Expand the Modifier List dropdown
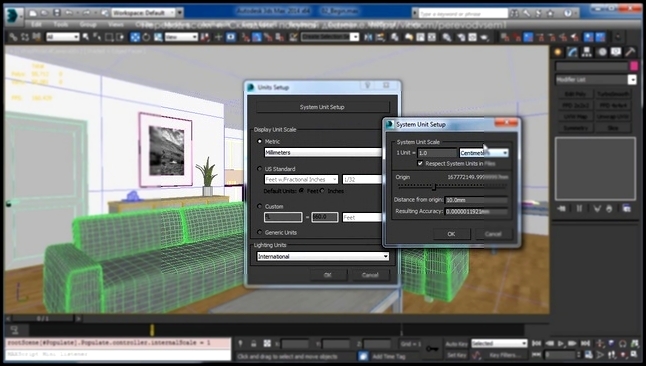 pos(596,80)
